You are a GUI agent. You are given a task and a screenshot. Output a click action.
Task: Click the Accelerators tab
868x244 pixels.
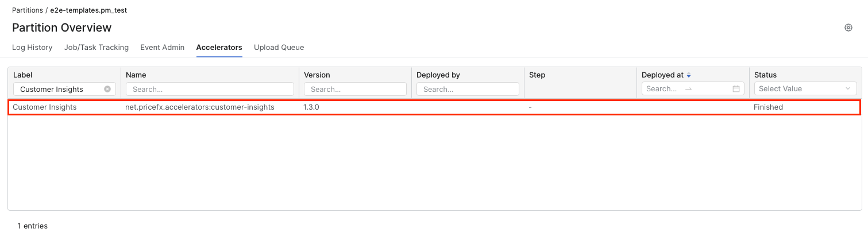click(219, 48)
